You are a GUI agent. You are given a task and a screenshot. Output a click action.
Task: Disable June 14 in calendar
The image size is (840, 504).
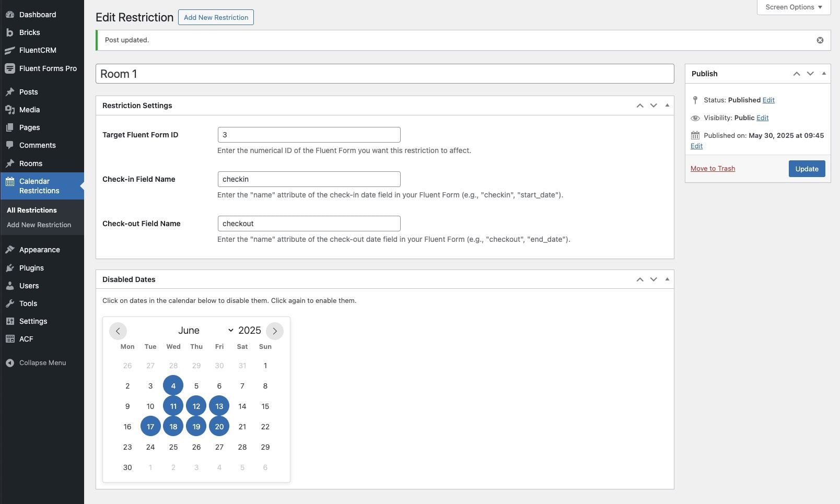pyautogui.click(x=242, y=406)
